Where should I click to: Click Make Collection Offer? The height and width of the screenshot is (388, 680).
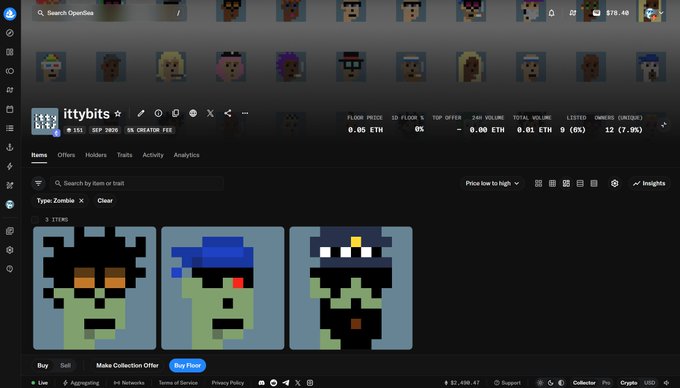pyautogui.click(x=128, y=365)
